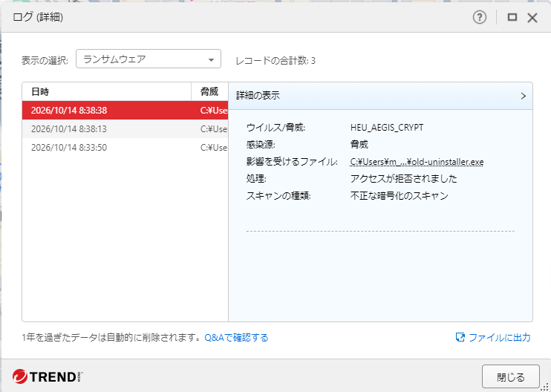Open the Q&Aで確認する link

point(236,338)
